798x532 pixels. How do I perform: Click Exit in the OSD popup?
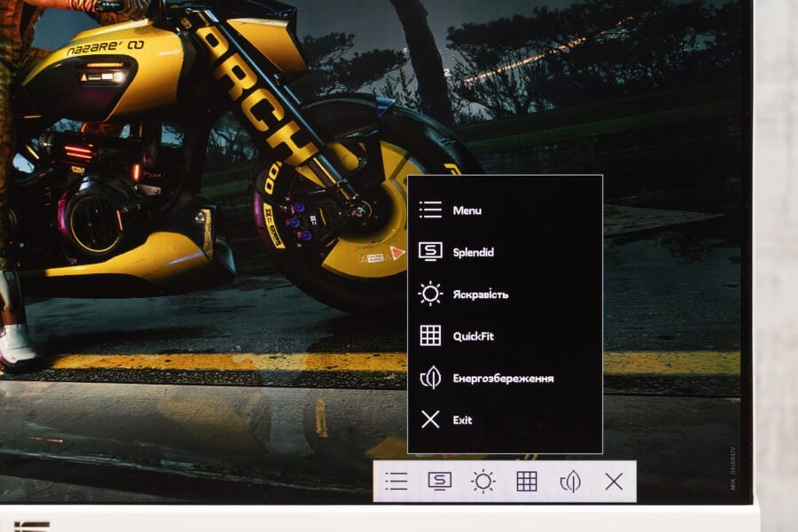pyautogui.click(x=462, y=420)
